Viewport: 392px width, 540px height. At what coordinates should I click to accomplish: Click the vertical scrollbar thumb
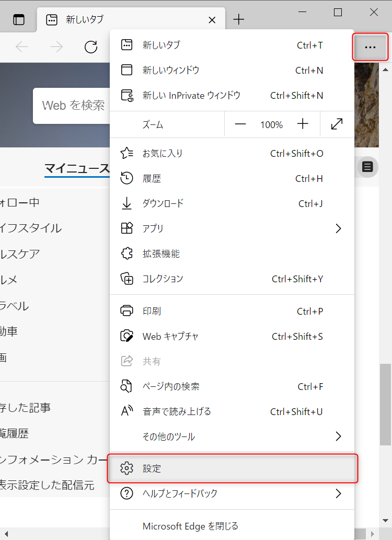385,404
